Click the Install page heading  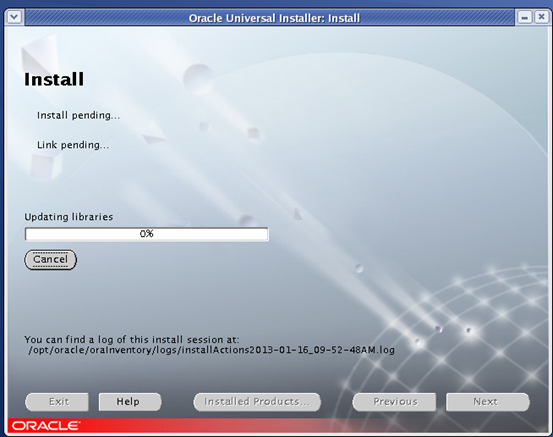click(x=54, y=79)
